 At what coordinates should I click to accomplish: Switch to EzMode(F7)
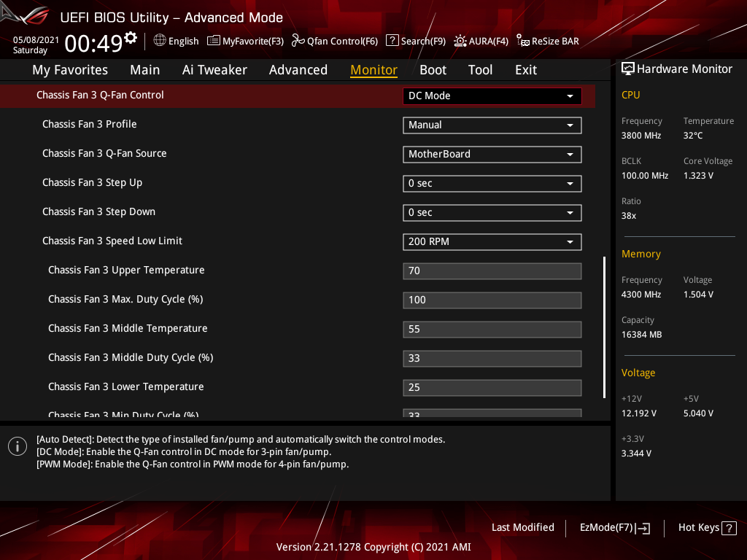coord(614,528)
